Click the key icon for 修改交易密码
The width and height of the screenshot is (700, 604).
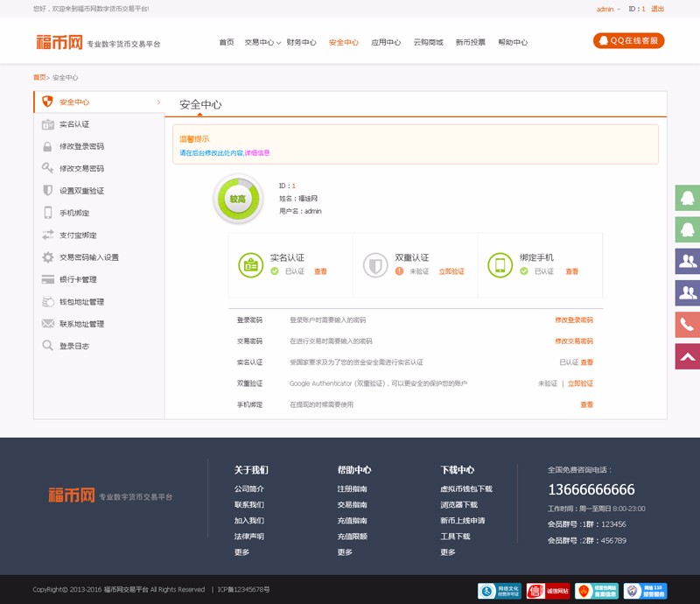click(x=48, y=168)
